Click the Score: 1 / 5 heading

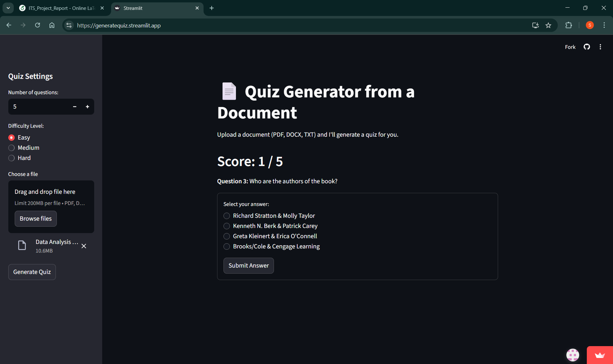point(250,162)
